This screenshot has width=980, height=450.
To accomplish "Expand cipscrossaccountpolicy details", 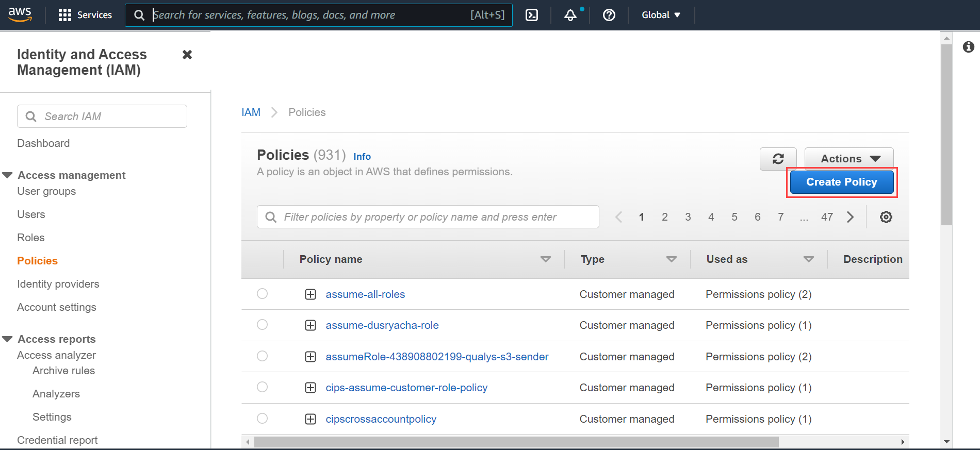I will pos(311,419).
